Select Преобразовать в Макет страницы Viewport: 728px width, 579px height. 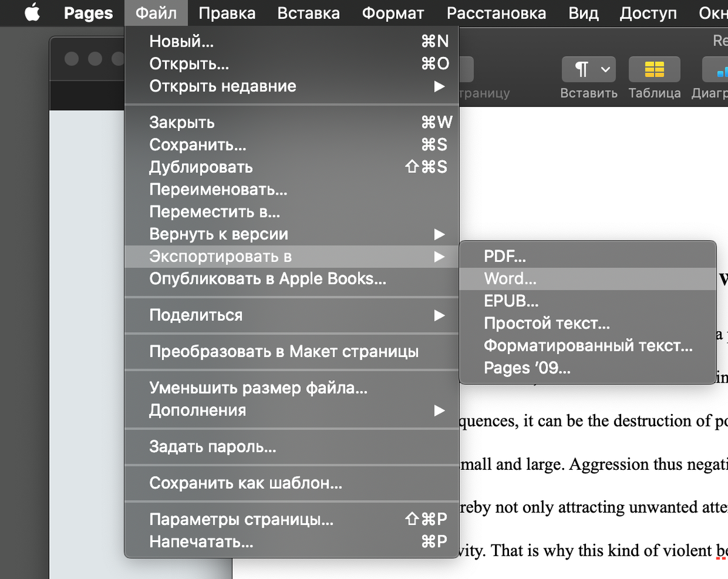coord(291,352)
